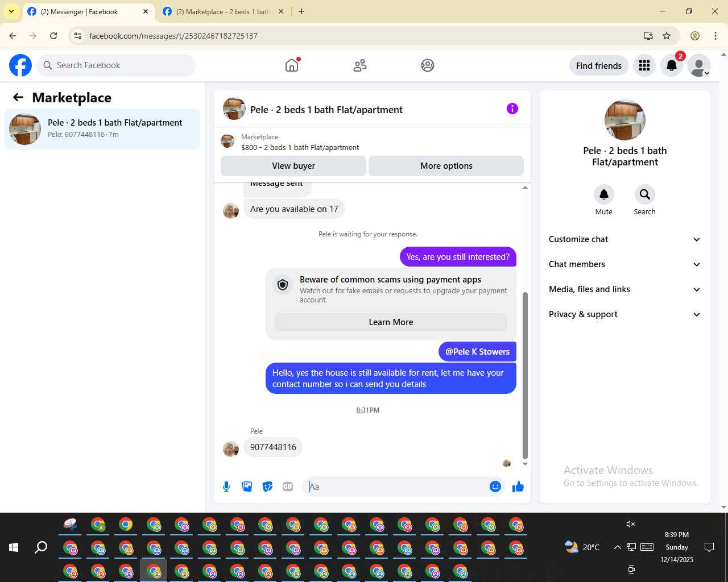Viewport: 728px width, 582px height.
Task: Click the @Pele K Stowers mention
Action: [477, 352]
